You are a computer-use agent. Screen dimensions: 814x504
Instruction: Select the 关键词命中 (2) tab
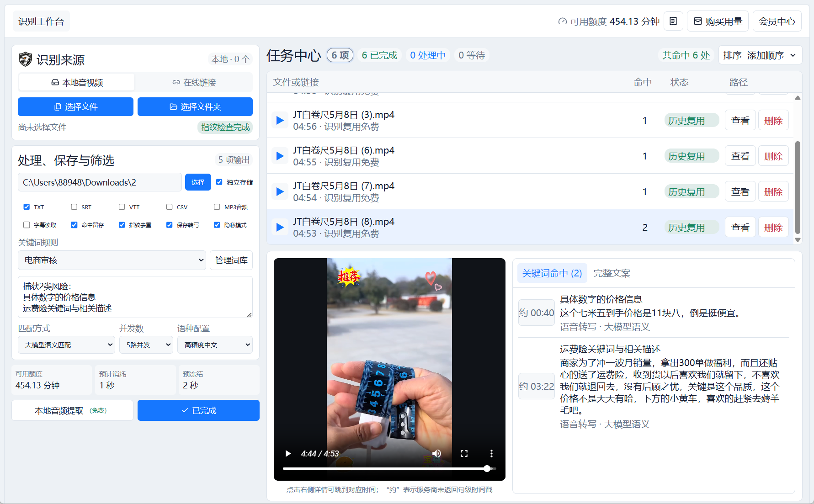(552, 273)
